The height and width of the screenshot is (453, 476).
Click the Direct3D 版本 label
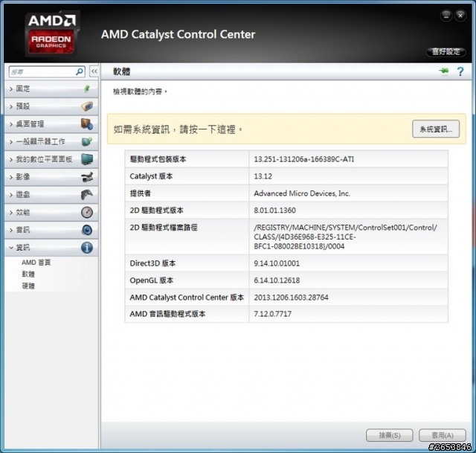click(x=152, y=263)
